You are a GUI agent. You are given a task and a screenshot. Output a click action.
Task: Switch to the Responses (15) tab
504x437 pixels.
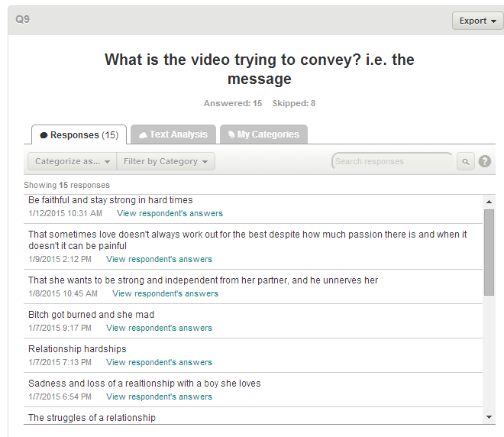pos(79,134)
